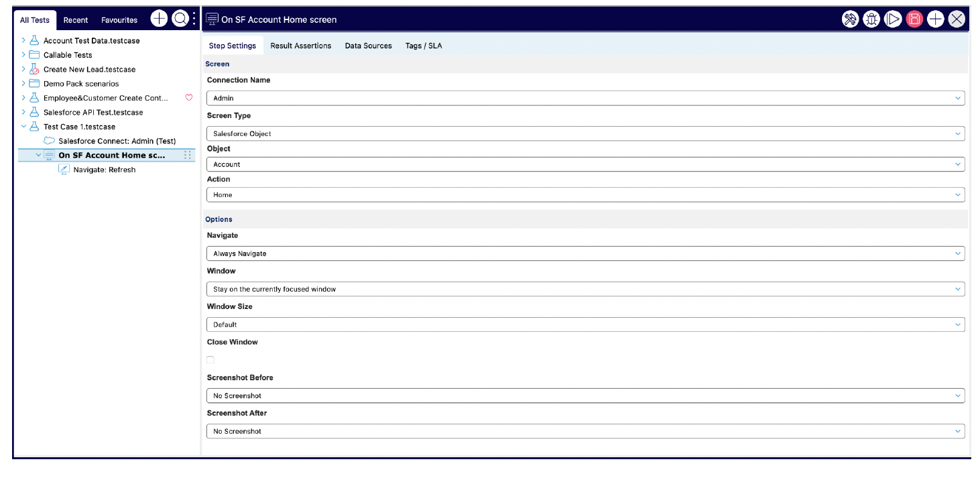The height and width of the screenshot is (480, 980).
Task: Switch to the Favourites tab
Action: [x=119, y=20]
